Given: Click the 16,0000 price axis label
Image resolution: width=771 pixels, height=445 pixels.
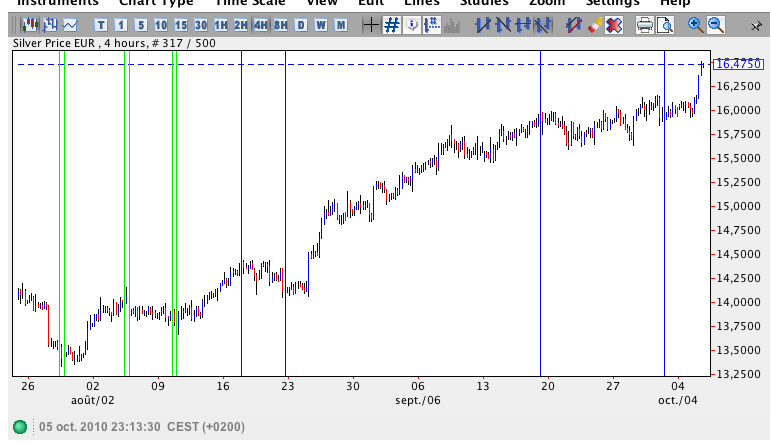Looking at the screenshot, I should 739,110.
